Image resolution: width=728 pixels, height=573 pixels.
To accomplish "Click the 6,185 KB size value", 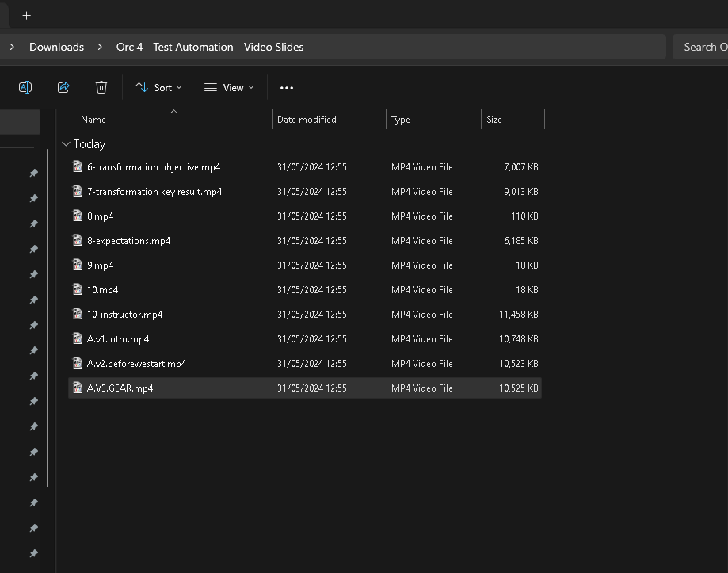I will coord(521,241).
